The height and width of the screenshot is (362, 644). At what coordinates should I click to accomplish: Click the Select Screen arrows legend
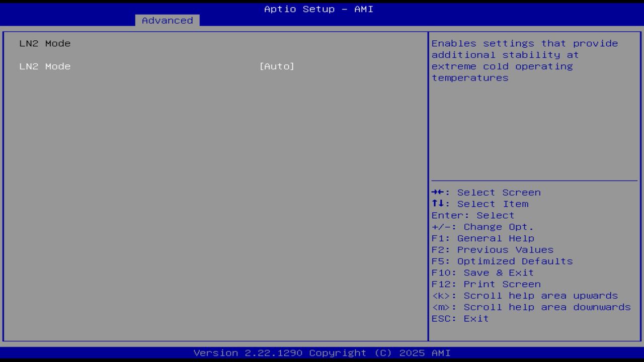(486, 192)
